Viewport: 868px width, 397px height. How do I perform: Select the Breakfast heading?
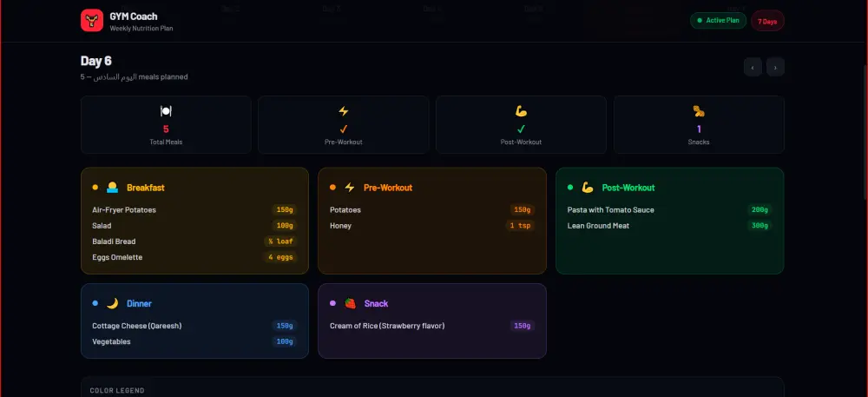coord(146,188)
